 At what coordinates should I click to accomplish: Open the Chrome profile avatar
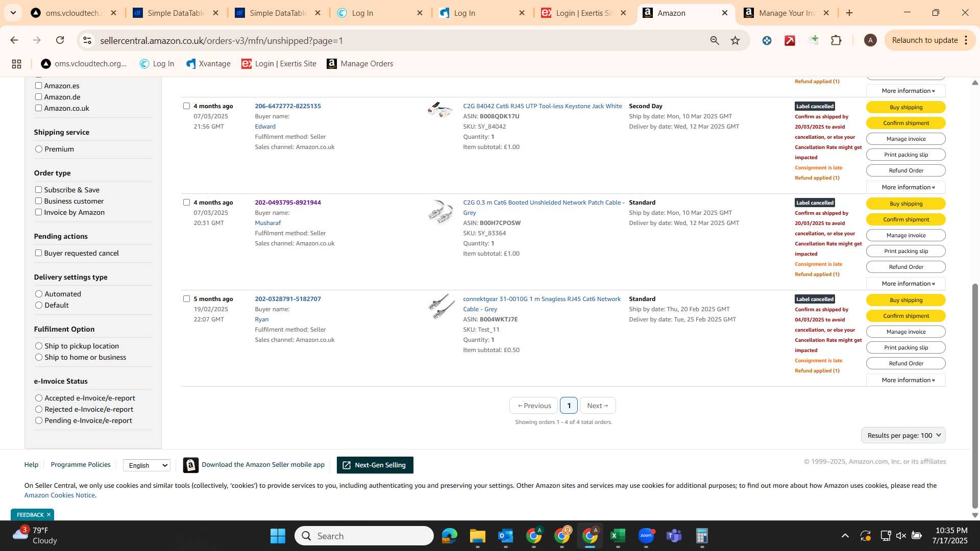(x=870, y=40)
